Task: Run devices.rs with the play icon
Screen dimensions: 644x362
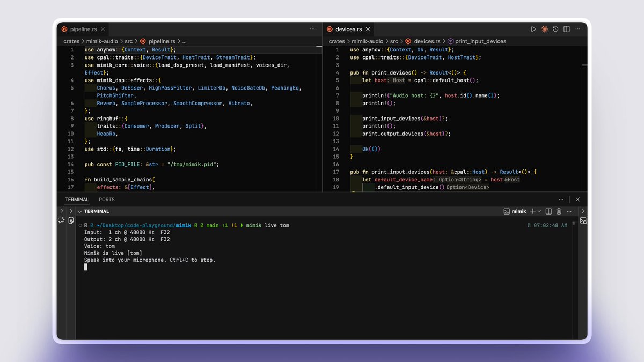Action: click(x=533, y=29)
